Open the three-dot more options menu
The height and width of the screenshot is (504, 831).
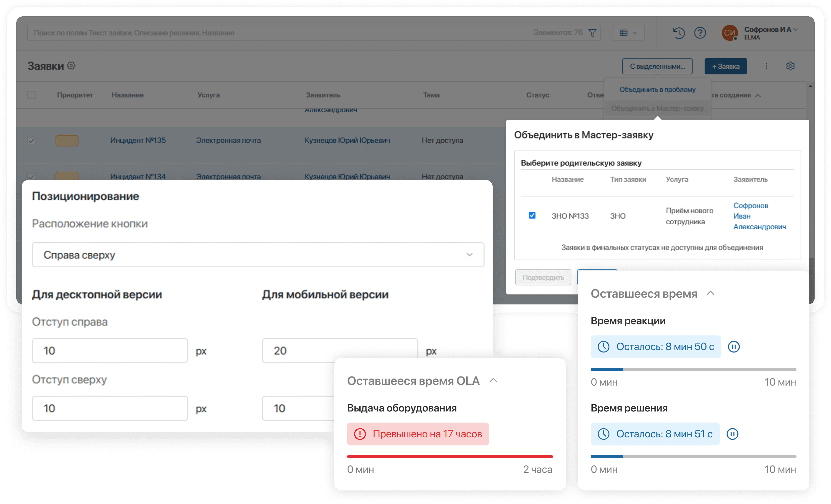[x=766, y=66]
